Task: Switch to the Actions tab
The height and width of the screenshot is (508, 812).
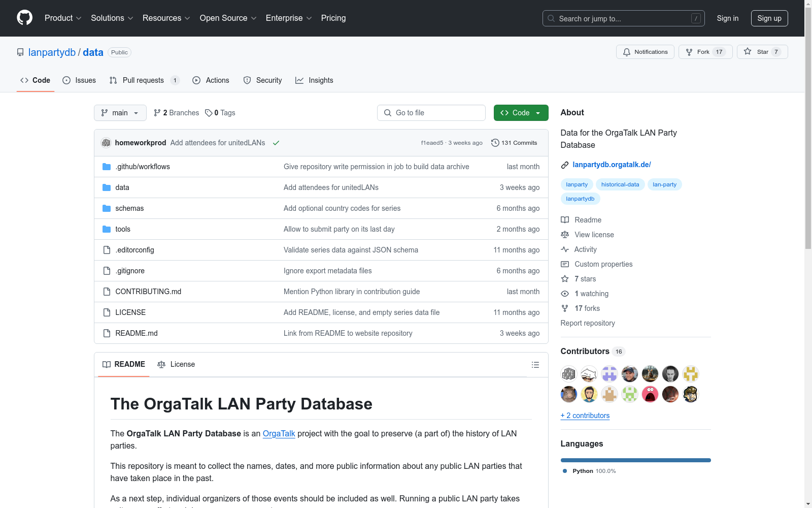Action: [211, 80]
